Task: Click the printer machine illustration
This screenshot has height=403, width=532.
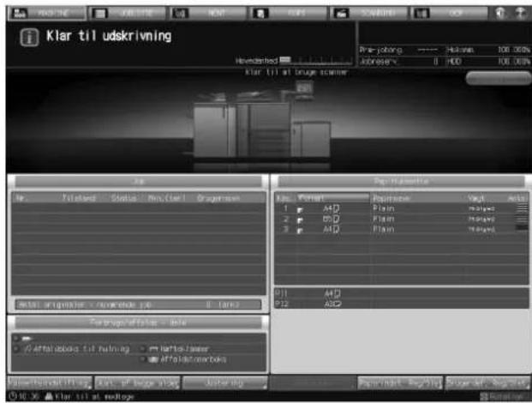Action: click(x=262, y=124)
